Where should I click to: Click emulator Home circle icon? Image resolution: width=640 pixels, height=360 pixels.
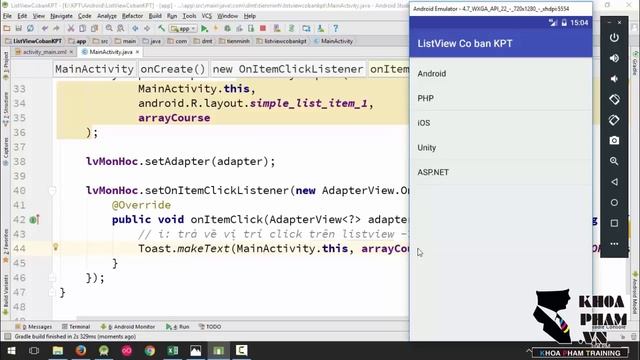(x=614, y=202)
